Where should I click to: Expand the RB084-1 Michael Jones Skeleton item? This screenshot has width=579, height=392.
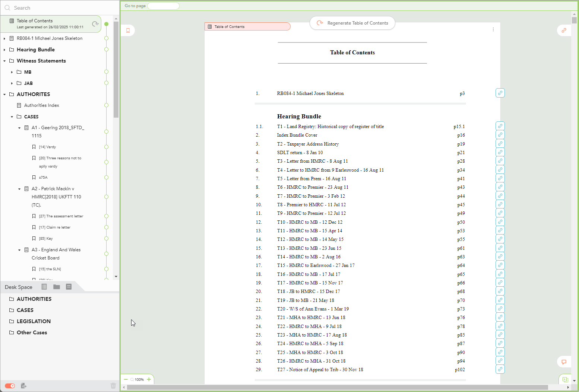4,38
